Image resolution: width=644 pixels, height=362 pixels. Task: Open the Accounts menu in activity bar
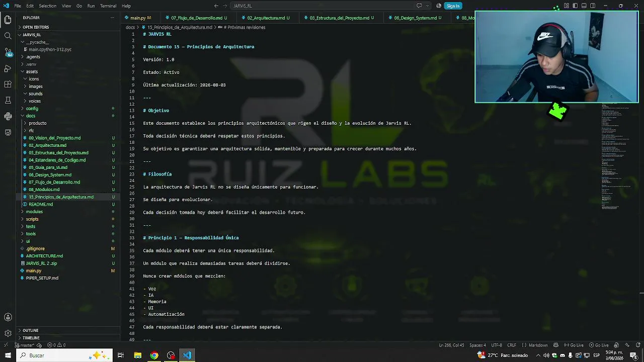coord(8,317)
